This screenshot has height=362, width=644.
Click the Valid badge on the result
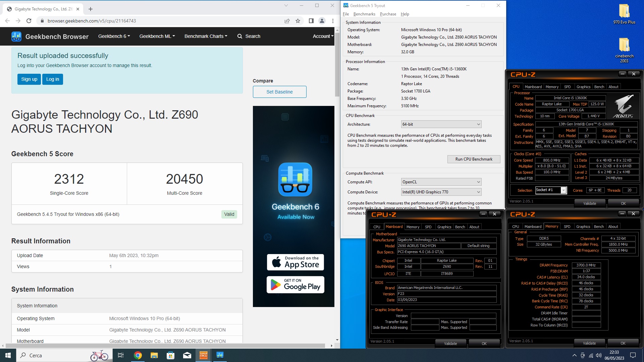click(x=229, y=214)
